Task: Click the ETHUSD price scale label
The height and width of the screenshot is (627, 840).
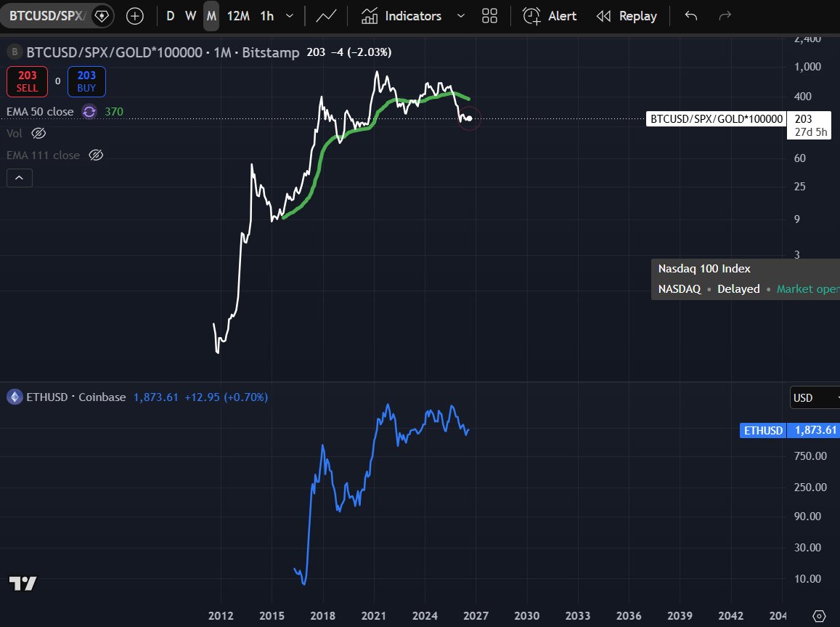Action: [x=763, y=430]
